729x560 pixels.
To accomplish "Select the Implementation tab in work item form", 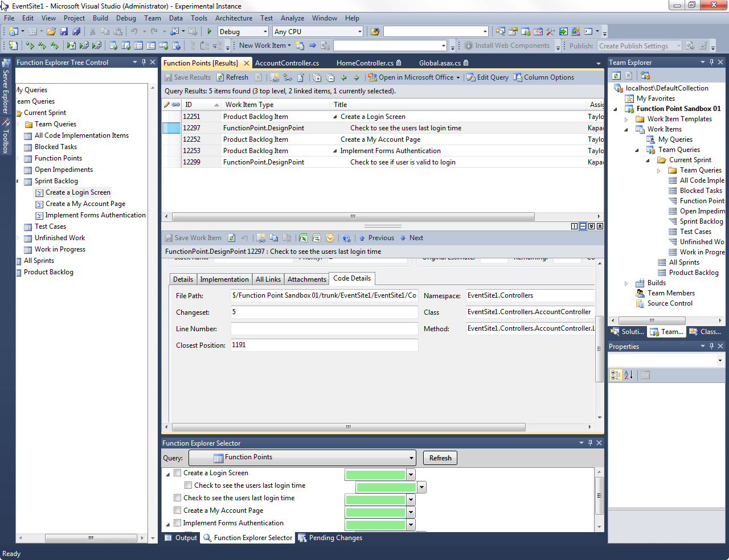I will point(224,279).
